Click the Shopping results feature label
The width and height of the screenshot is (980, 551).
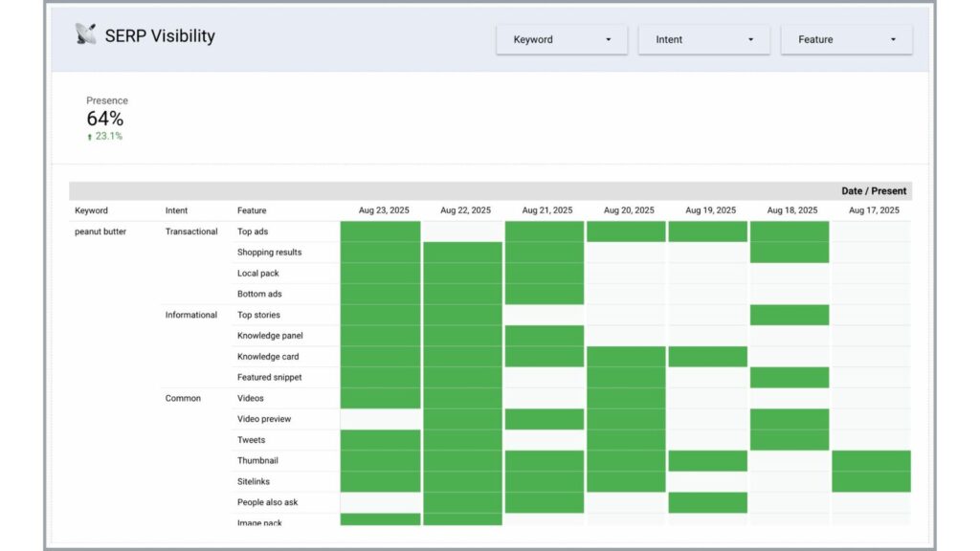click(x=269, y=253)
